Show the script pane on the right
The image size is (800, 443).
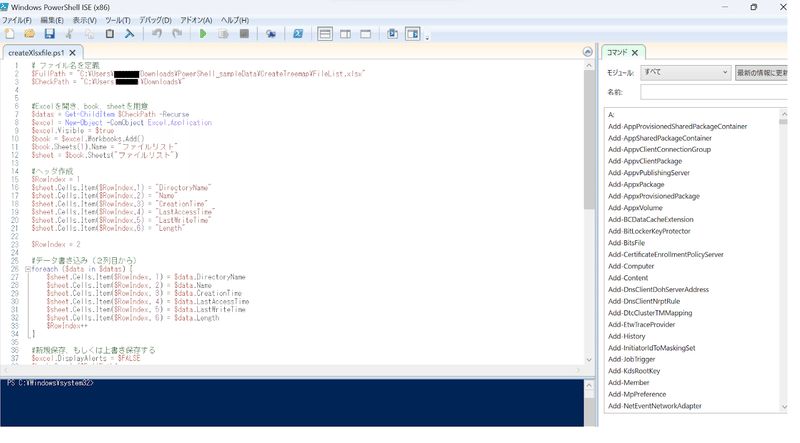(345, 34)
